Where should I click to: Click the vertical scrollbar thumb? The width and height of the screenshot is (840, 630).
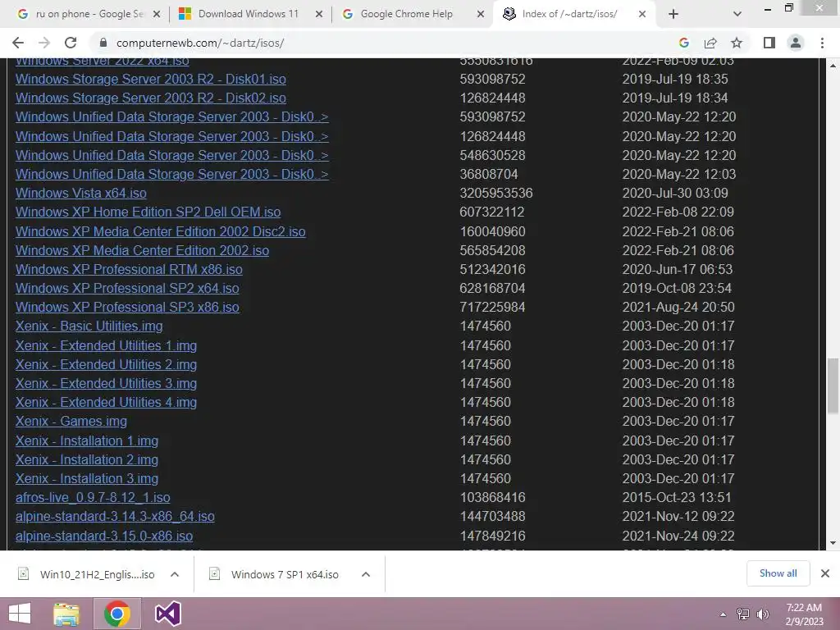point(833,386)
